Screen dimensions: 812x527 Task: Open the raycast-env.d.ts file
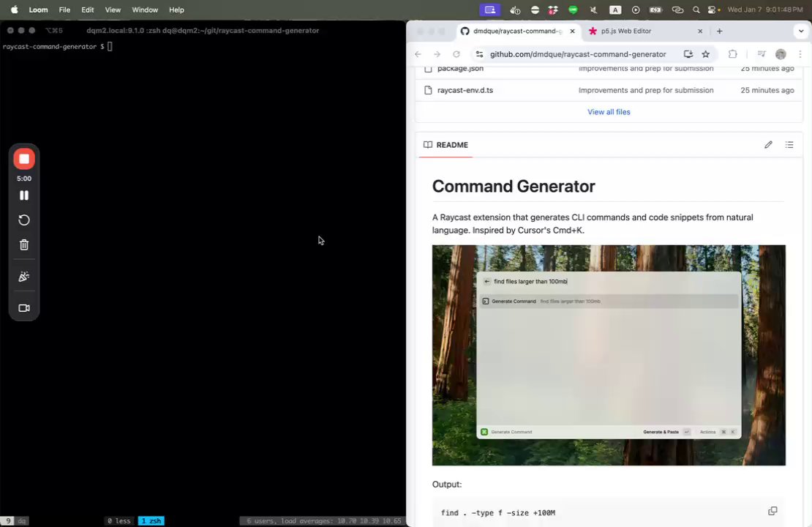click(x=465, y=90)
